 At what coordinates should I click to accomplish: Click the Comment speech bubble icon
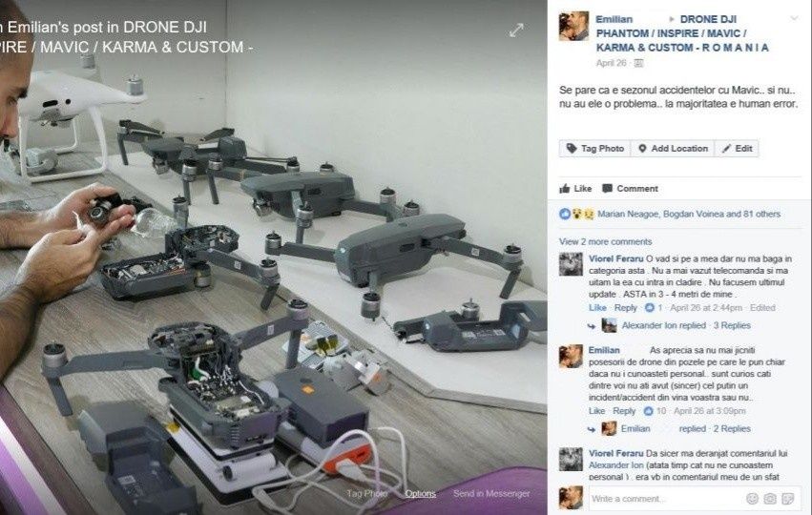pyautogui.click(x=630, y=189)
